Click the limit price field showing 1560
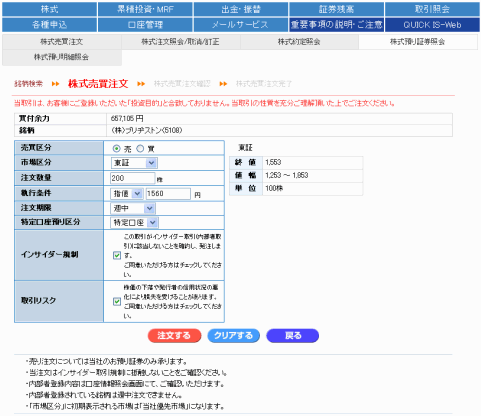The height and width of the screenshot is (416, 481). tap(168, 194)
